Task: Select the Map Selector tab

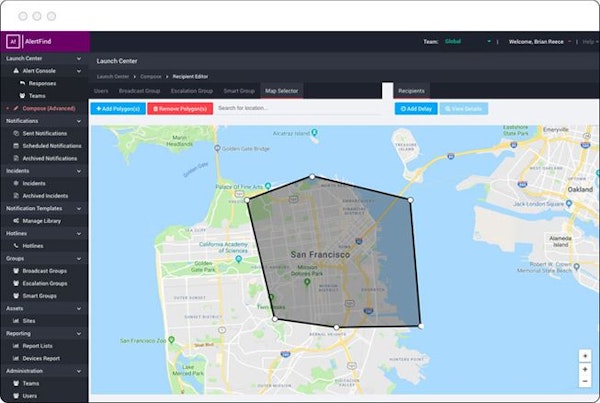Action: point(282,91)
